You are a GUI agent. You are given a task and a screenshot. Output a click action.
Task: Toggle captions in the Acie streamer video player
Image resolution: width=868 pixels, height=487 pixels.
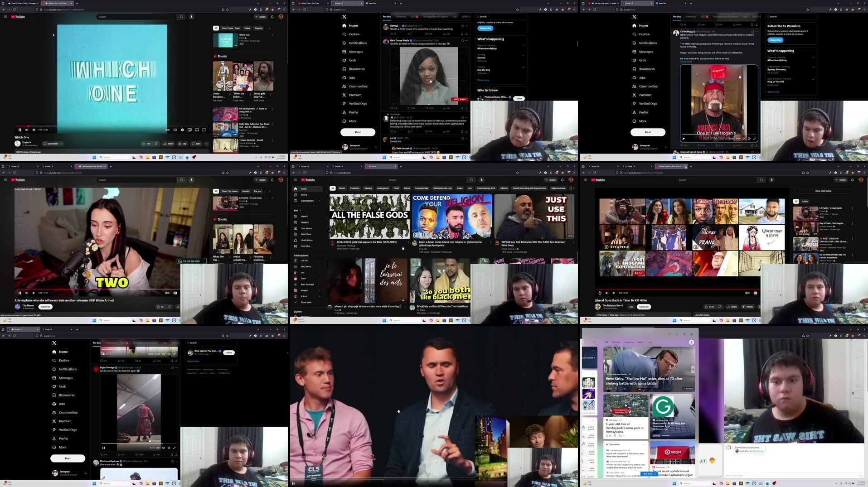point(175,293)
